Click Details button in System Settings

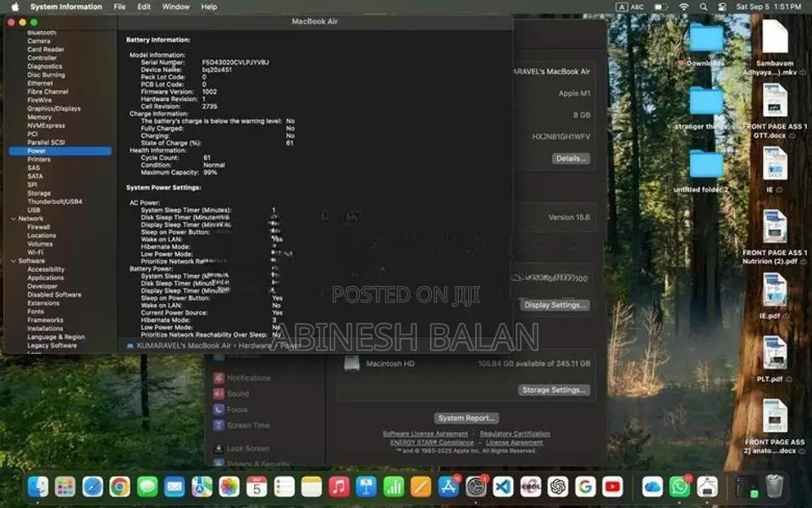click(570, 158)
